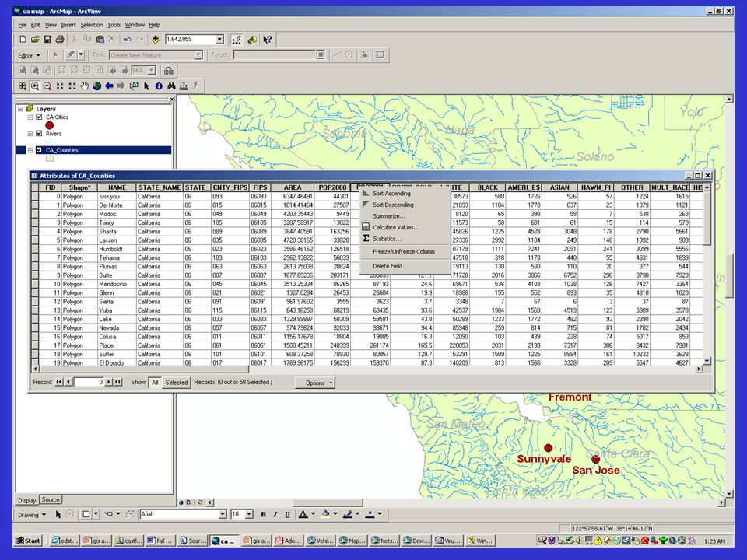
Task: Open layout Toggle Draft Mode binoculars icon
Action: [169, 71]
